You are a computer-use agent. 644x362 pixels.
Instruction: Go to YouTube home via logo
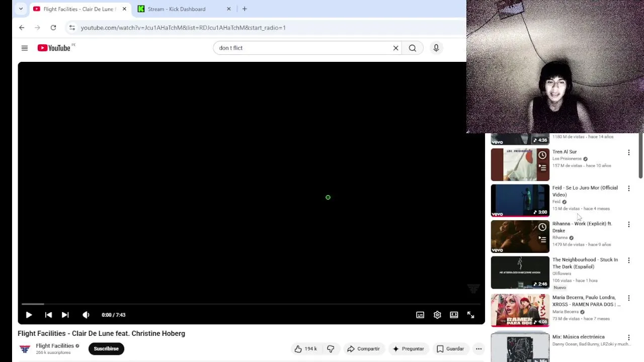[54, 48]
